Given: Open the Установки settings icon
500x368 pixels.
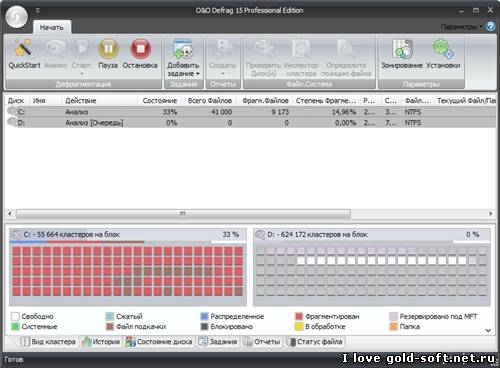Looking at the screenshot, I should [443, 49].
